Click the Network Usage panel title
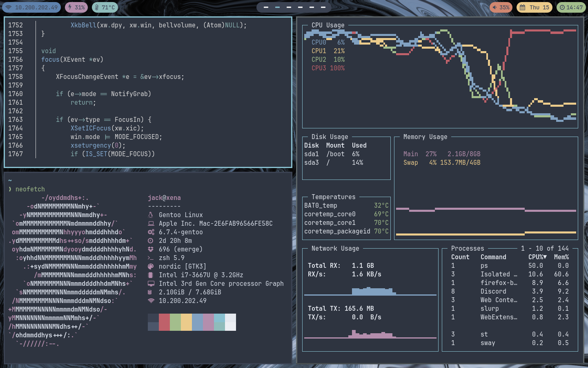Viewport: 588px width, 368px height. [335, 248]
